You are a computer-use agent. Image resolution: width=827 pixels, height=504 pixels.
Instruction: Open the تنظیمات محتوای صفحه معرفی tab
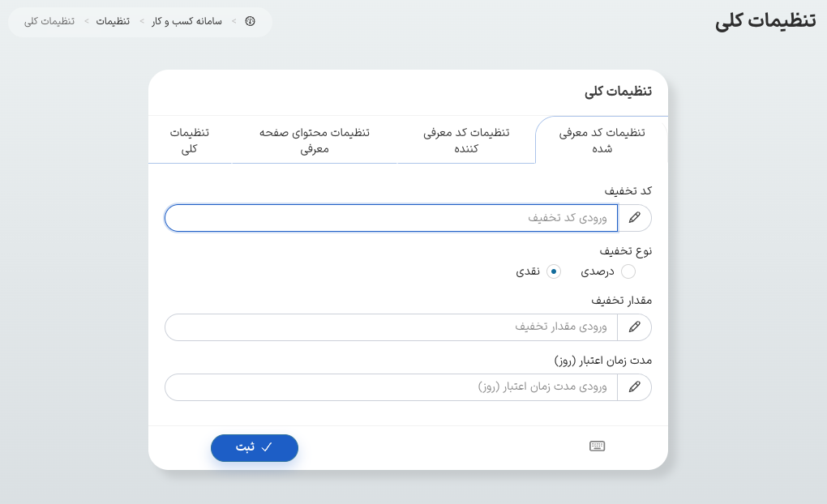click(316, 139)
